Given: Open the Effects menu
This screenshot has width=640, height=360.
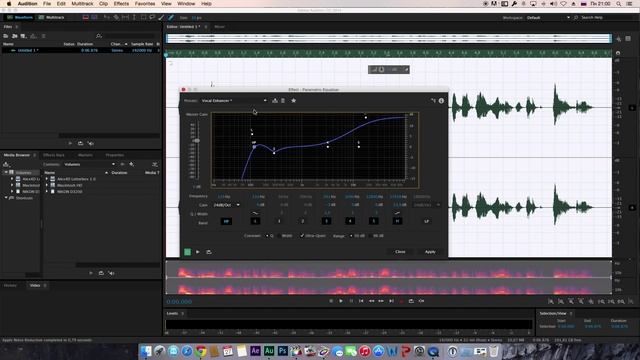Looking at the screenshot, I should click(x=121, y=4).
